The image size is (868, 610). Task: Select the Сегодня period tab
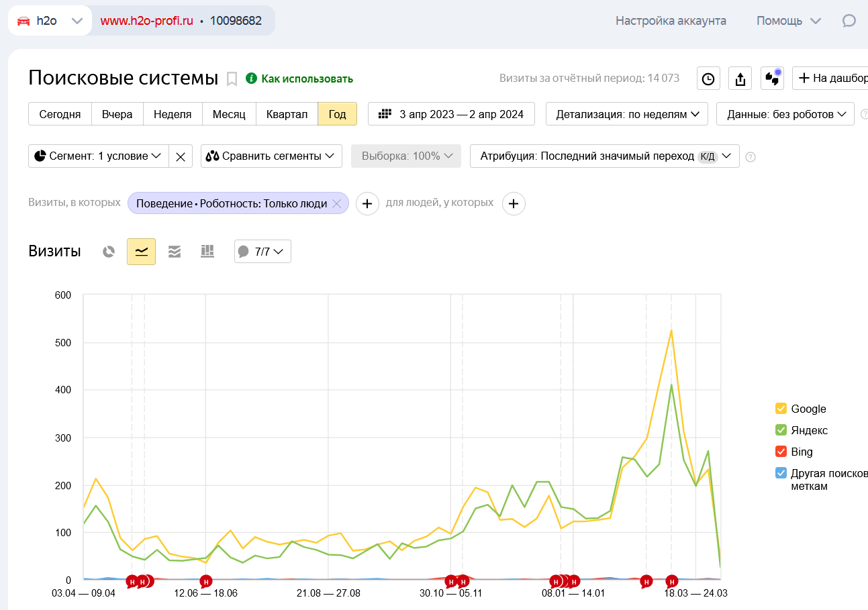pyautogui.click(x=60, y=114)
